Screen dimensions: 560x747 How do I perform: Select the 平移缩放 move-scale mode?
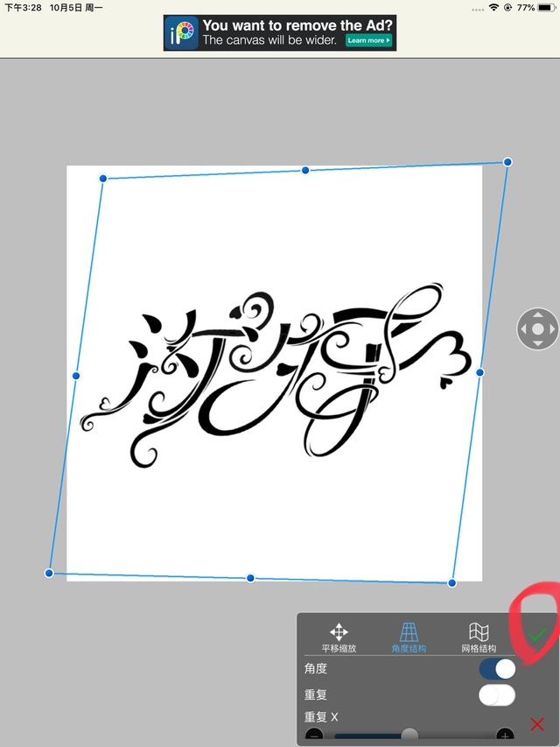pyautogui.click(x=339, y=637)
